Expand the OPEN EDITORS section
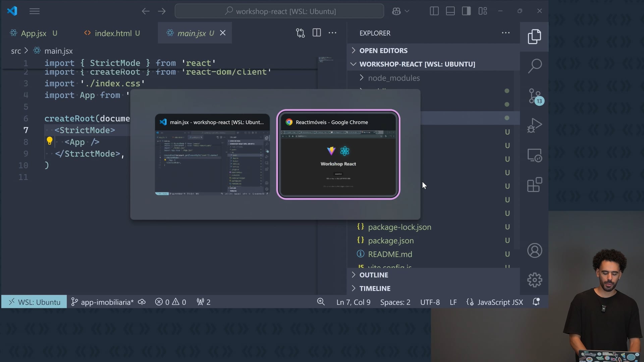Image resolution: width=644 pixels, height=362 pixels. (x=383, y=51)
